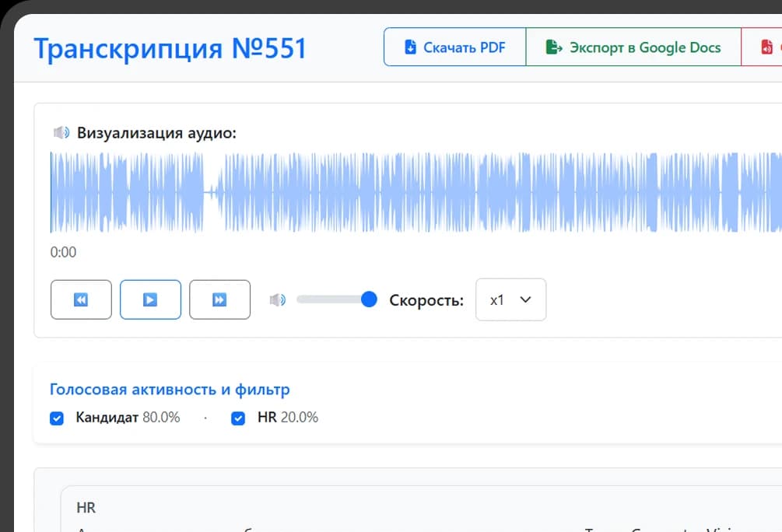The height and width of the screenshot is (532, 782).
Task: Open the Скорость x1 speed dropdown
Action: click(510, 299)
